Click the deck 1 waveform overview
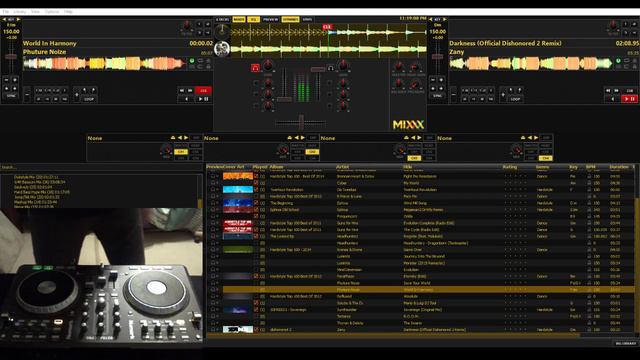 (104, 63)
